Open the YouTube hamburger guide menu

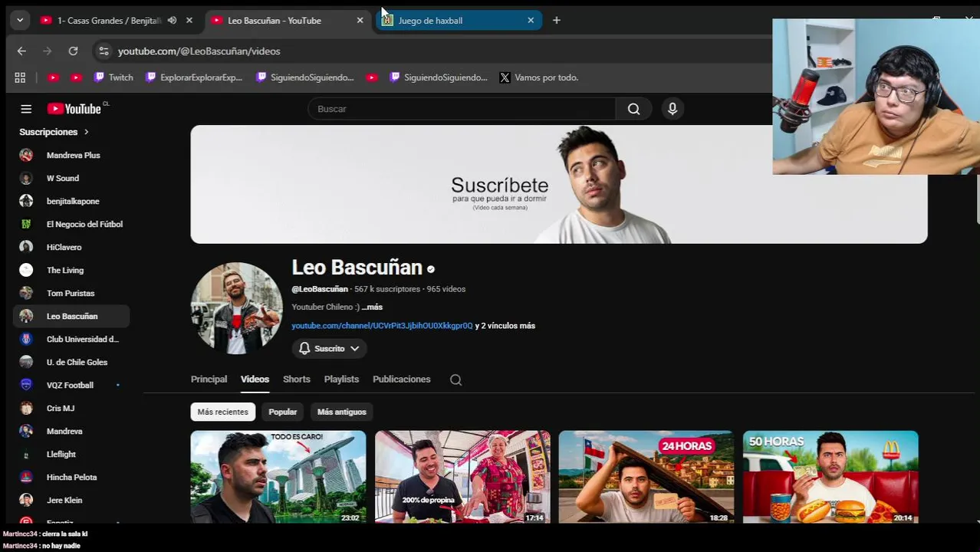(x=26, y=109)
